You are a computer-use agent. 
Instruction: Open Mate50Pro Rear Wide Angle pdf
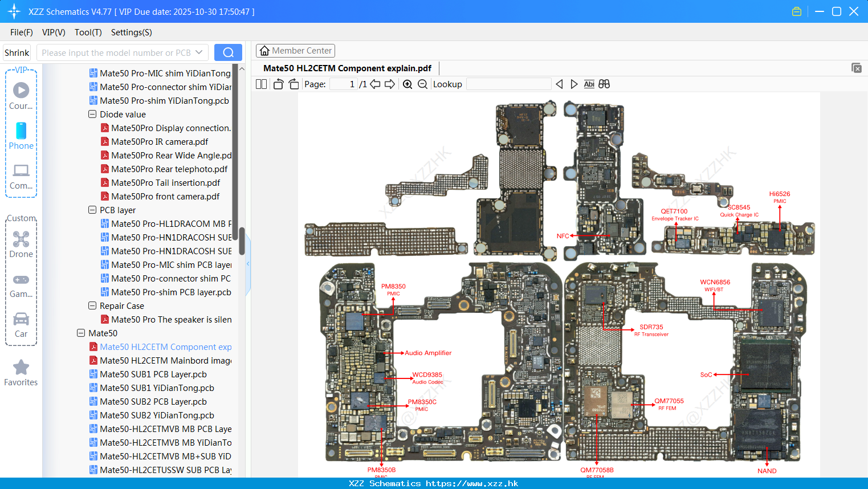coord(166,155)
